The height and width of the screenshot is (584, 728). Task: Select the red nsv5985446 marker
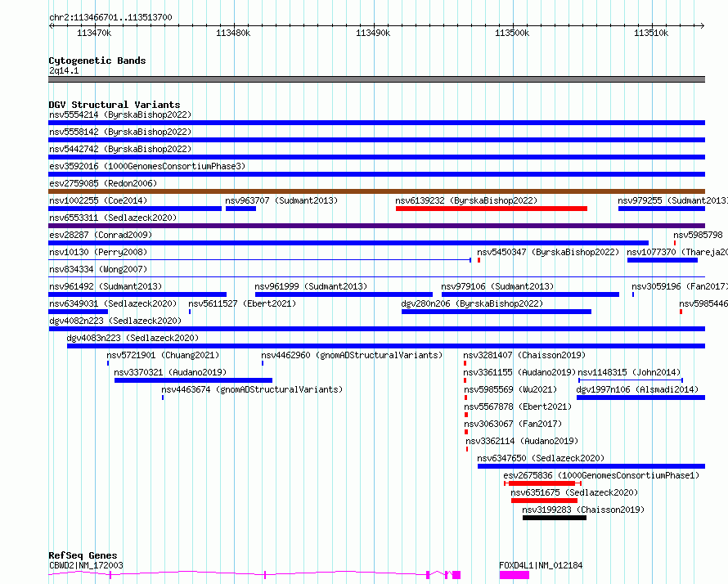click(681, 312)
